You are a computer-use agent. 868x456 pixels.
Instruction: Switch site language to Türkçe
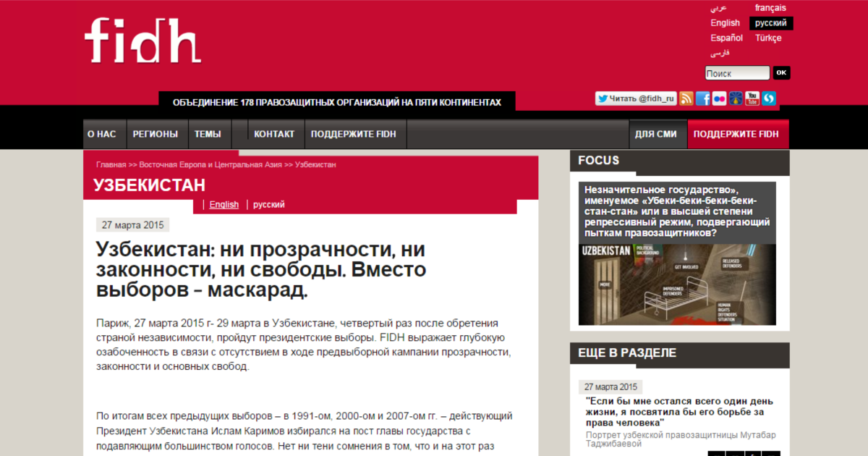pos(768,38)
